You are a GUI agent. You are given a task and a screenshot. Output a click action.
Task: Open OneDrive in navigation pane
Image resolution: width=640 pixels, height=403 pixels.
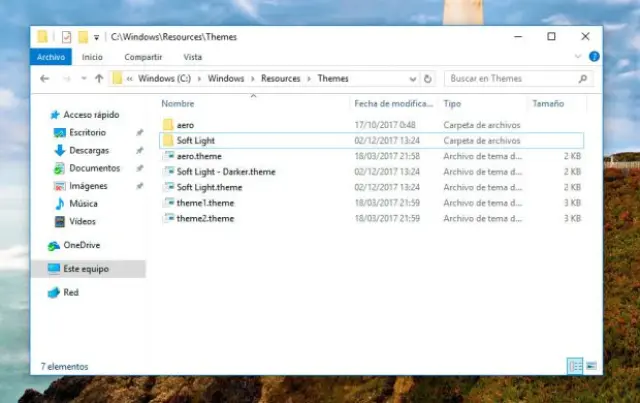(80, 245)
